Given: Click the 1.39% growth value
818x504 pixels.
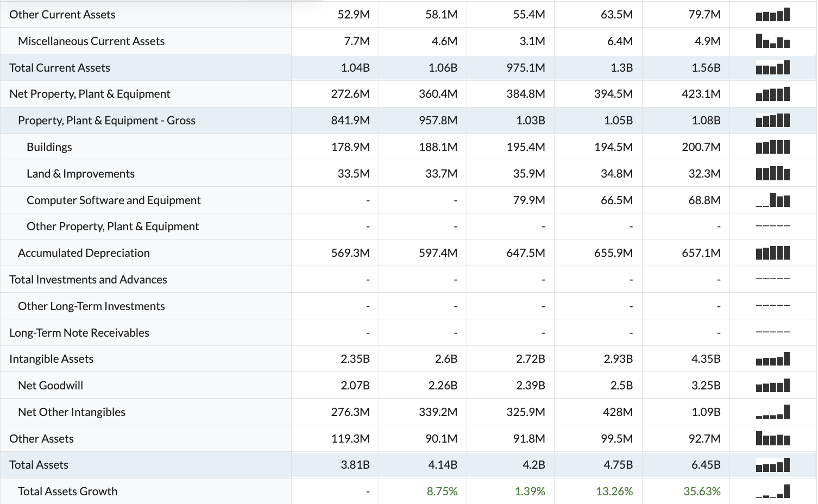Looking at the screenshot, I should (x=530, y=492).
